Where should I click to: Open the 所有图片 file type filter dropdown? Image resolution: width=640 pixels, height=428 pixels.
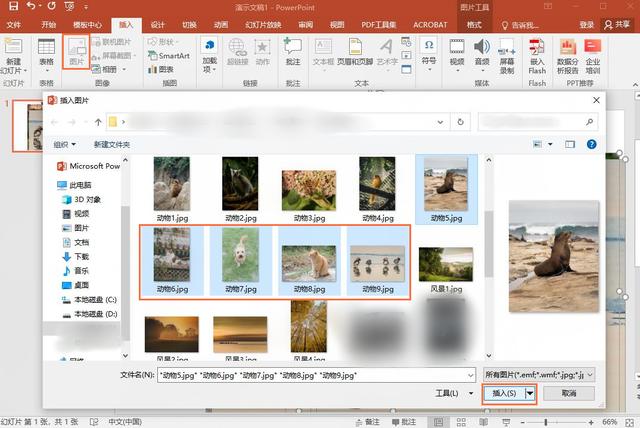pos(540,374)
